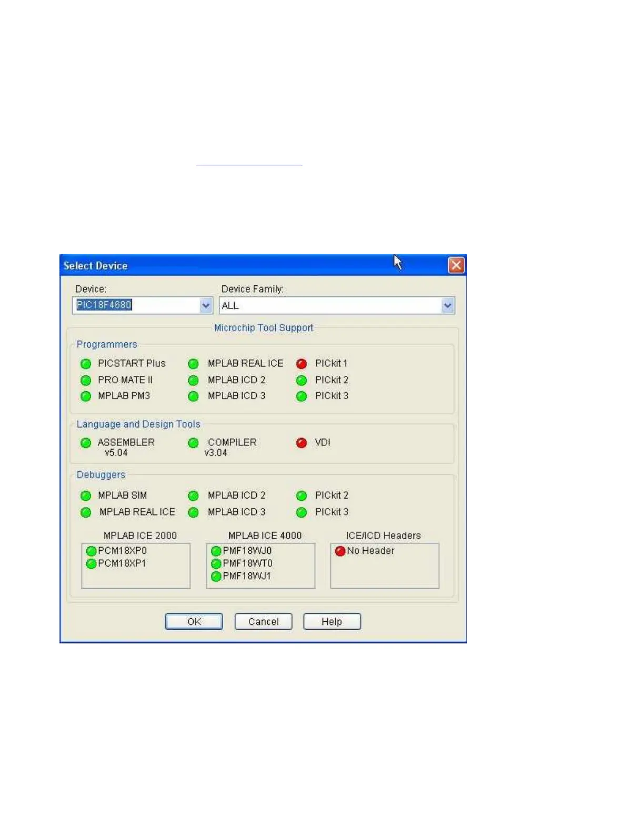Close the Select Device dialog
Viewport: 644px width, 834px height.
tap(456, 265)
